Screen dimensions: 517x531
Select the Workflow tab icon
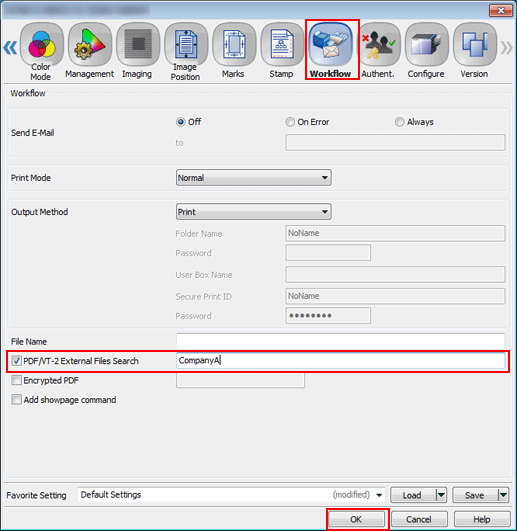331,45
